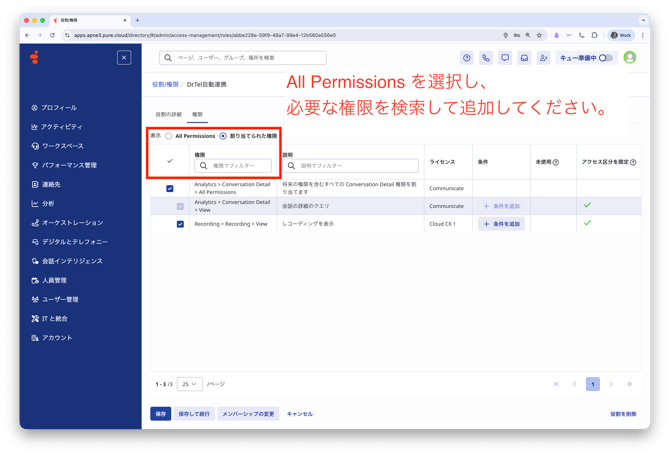Click the 会話インテリジェンス sidebar icon
Image resolution: width=670 pixels, height=455 pixels.
[x=35, y=261]
